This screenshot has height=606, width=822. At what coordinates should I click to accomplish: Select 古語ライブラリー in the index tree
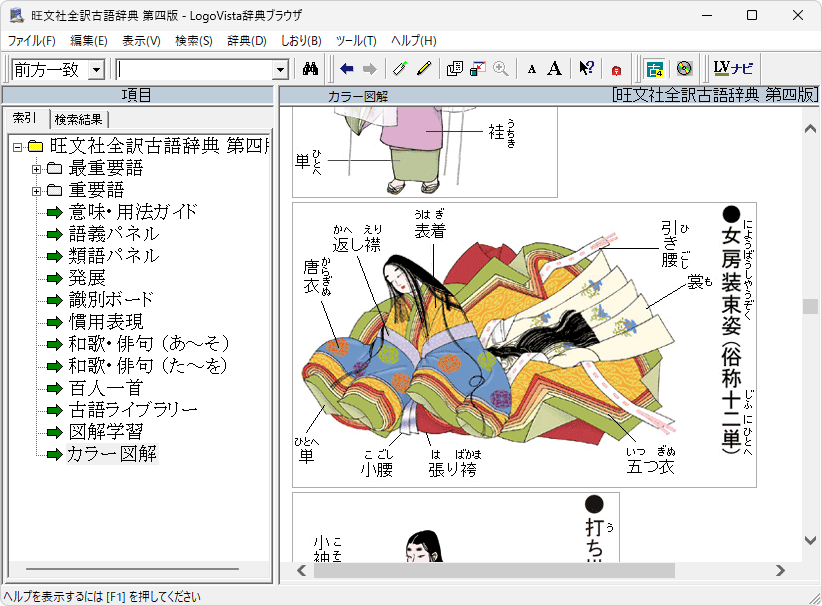(x=132, y=410)
